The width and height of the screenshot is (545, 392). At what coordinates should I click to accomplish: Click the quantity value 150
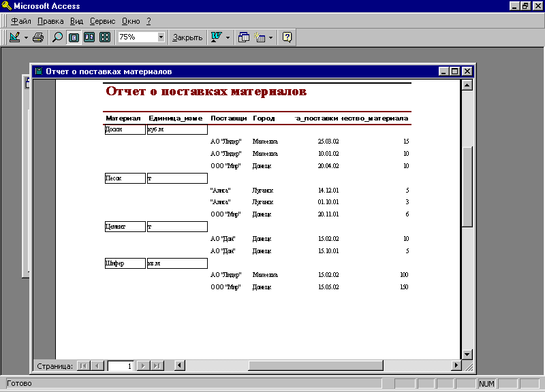[404, 287]
